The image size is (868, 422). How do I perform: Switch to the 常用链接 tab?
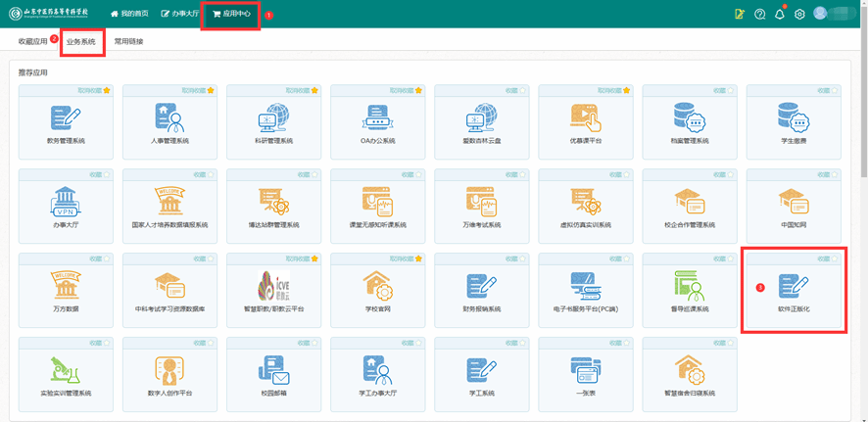(128, 42)
